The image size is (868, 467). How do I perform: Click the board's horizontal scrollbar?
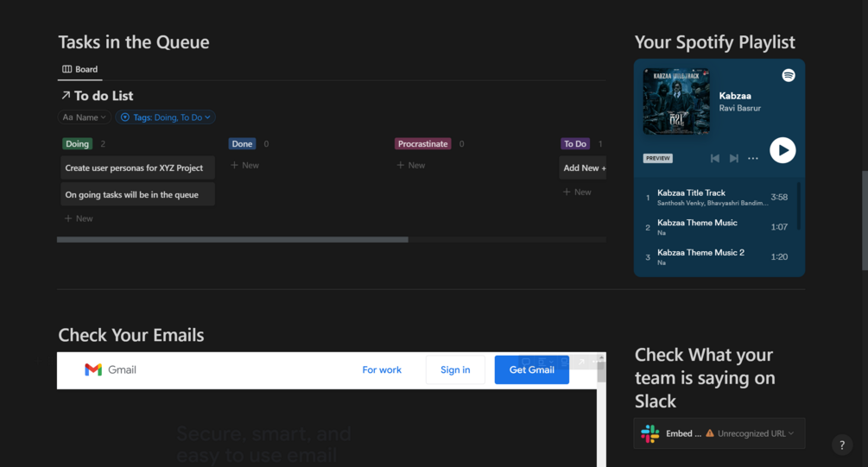click(232, 240)
